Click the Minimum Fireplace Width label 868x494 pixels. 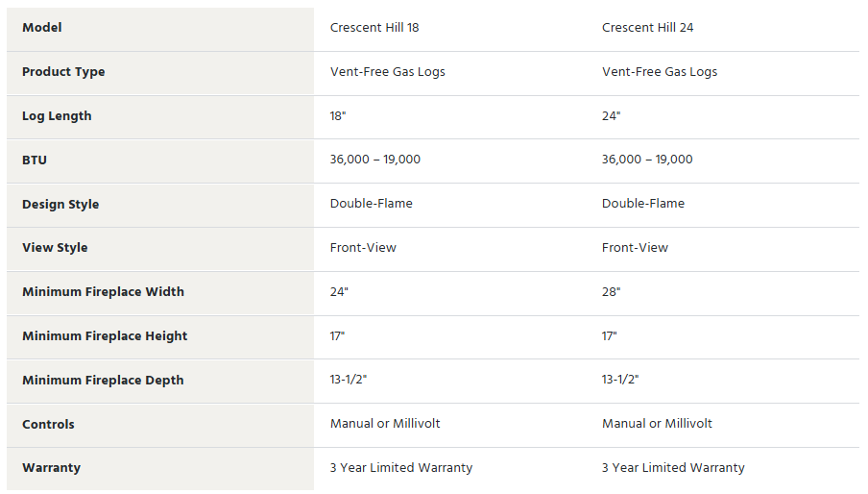click(103, 292)
